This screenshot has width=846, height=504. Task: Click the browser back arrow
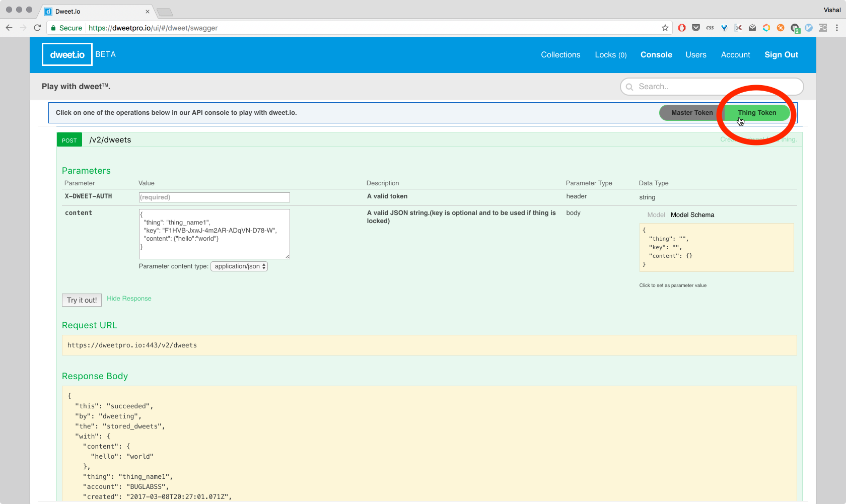click(9, 28)
